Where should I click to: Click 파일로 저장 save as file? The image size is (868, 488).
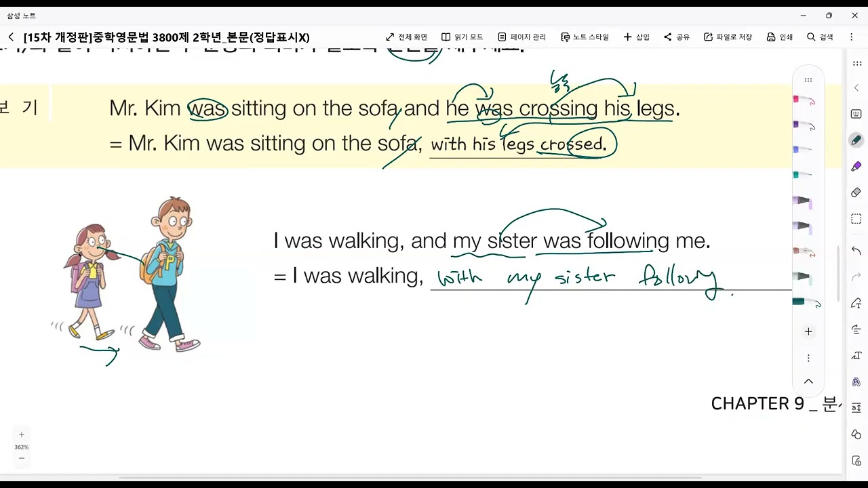pyautogui.click(x=728, y=37)
